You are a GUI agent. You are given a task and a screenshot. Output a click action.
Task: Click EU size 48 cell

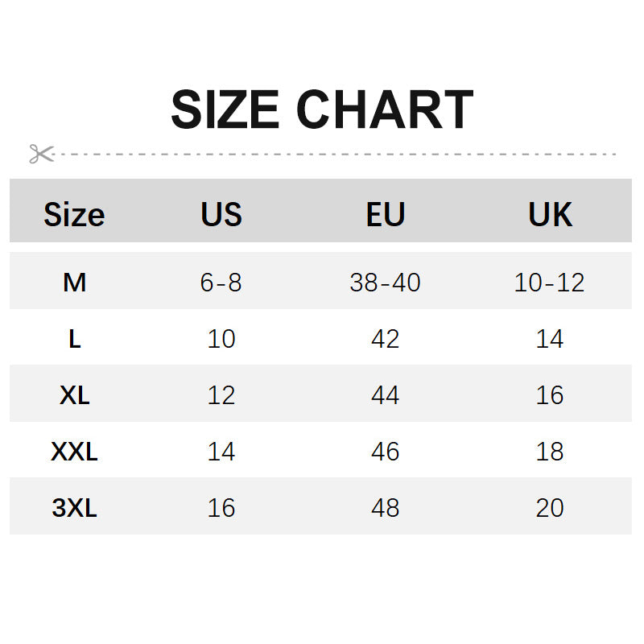coord(385,508)
